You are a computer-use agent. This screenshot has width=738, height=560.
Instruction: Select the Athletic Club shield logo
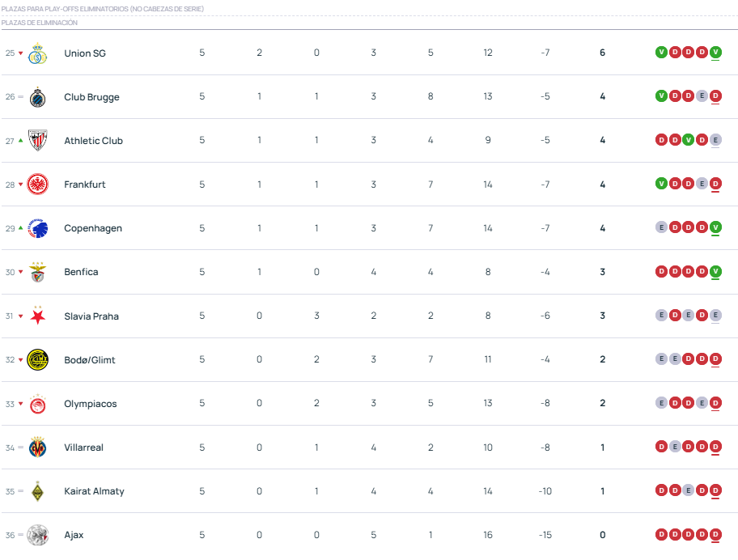[37, 141]
